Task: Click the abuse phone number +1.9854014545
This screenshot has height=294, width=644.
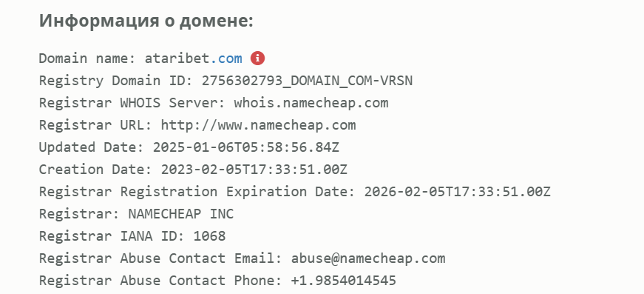Action: tap(344, 281)
